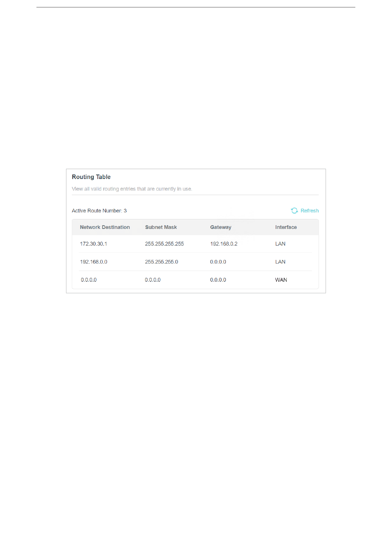
Task: Click LAN interface in 192.168.0.0 row
Action: 280,262
